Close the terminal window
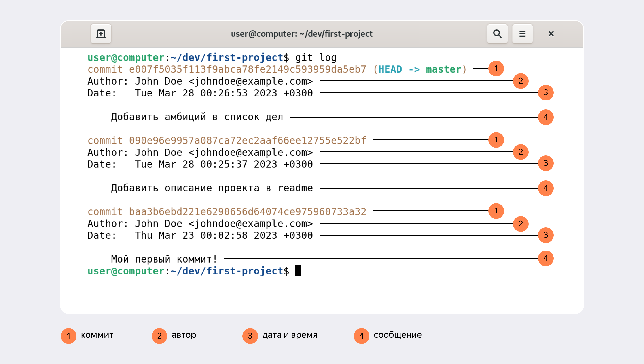The width and height of the screenshot is (644, 364). pos(551,34)
